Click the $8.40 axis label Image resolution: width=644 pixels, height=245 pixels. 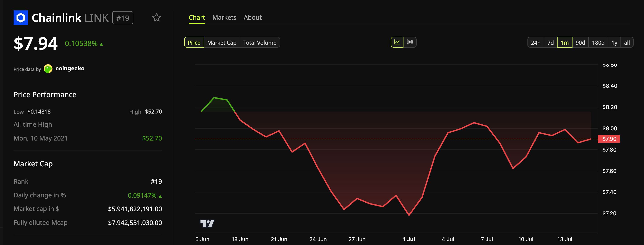[x=610, y=86]
